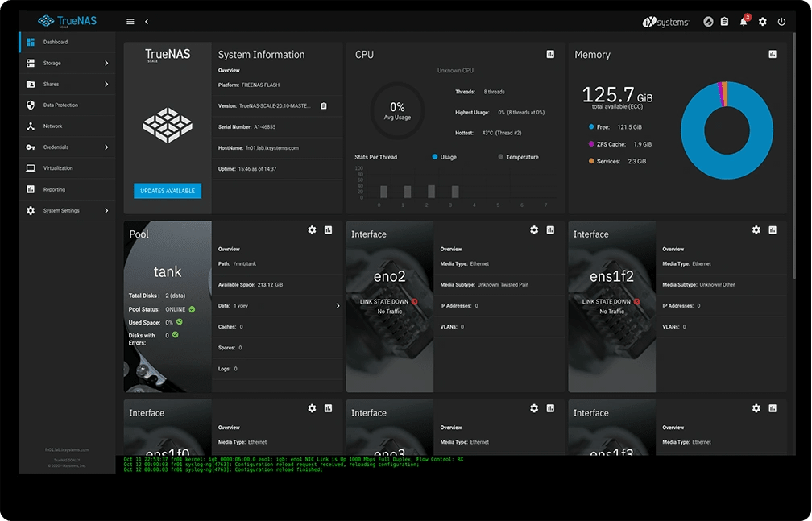Click the back arrow in top bar

147,22
